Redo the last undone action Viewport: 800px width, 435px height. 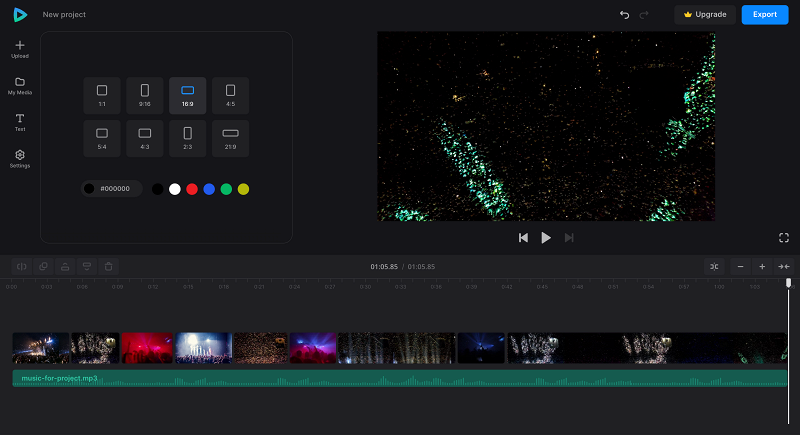tap(644, 15)
